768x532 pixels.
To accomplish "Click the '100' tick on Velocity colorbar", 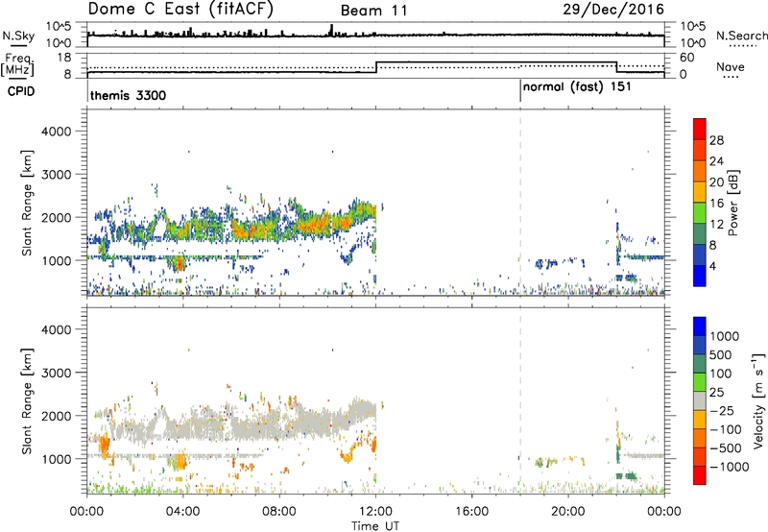I will (x=721, y=374).
